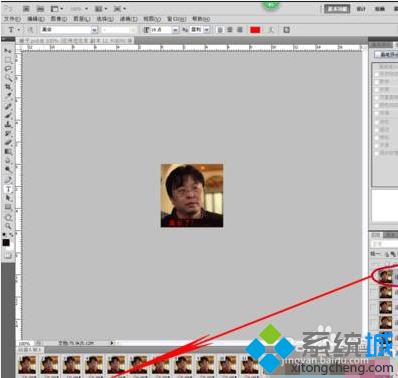Select the History Brush tool
The image size is (398, 378).
(8, 134)
